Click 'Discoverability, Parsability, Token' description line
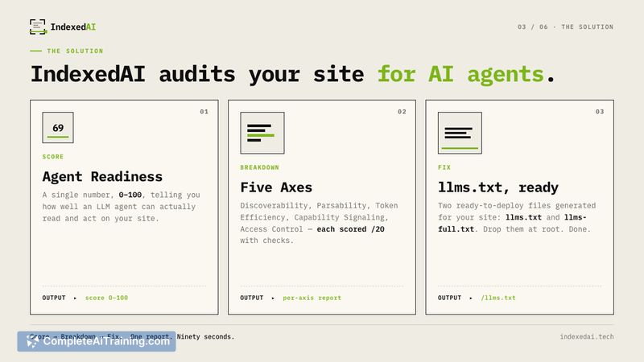The height and width of the screenshot is (362, 644). point(319,205)
